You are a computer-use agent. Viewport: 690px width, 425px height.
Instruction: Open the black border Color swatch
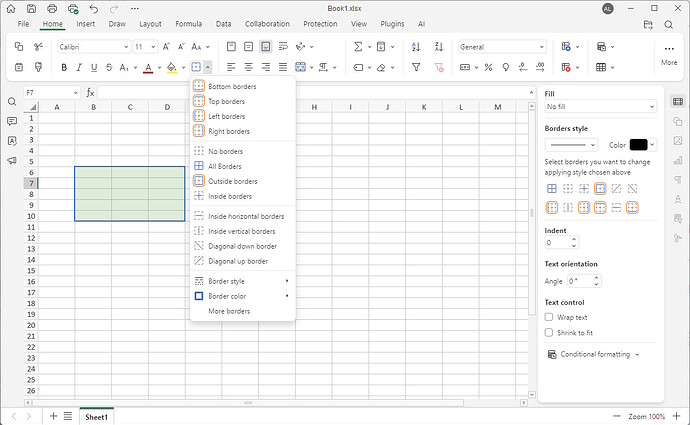[639, 145]
